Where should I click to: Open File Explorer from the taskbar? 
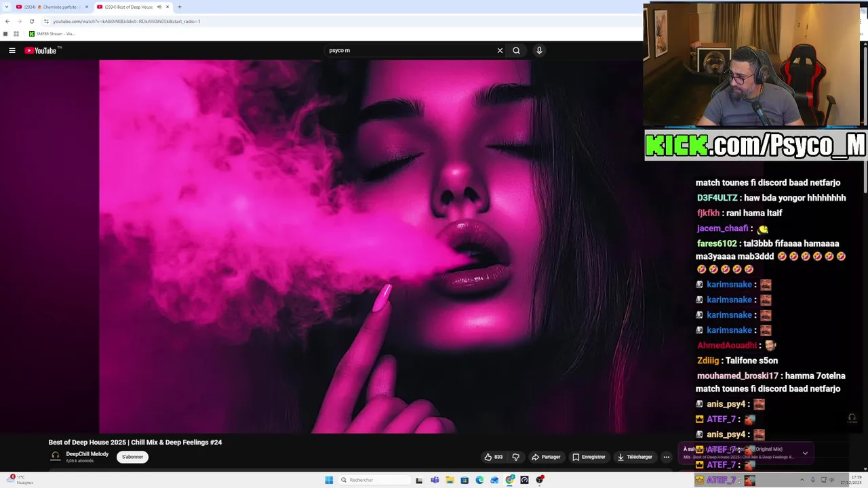click(450, 480)
